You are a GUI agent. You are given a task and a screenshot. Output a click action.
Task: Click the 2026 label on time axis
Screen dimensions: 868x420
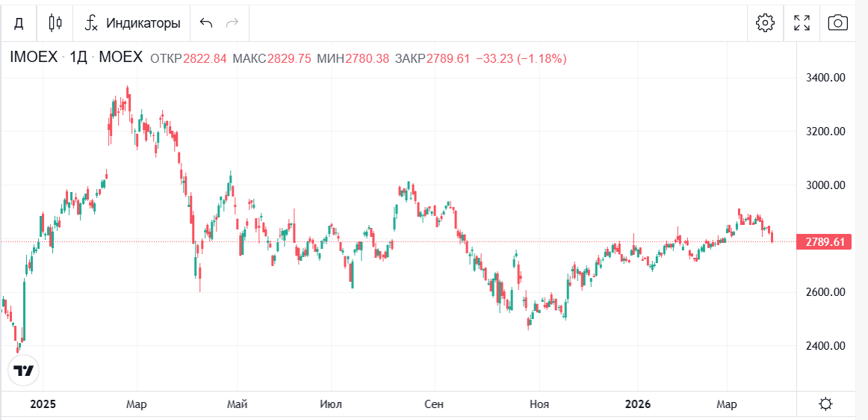point(637,404)
